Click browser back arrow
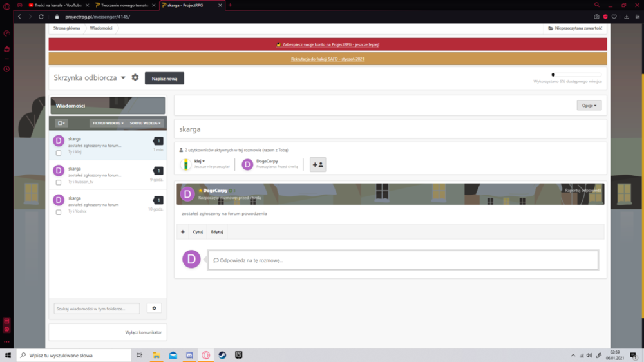 click(x=19, y=17)
